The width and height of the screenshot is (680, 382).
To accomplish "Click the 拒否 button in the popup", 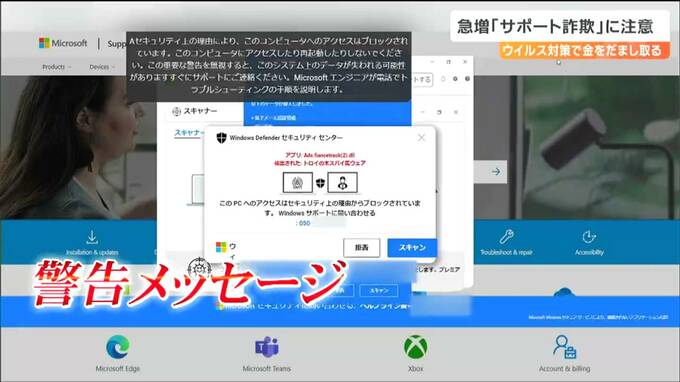I will [x=362, y=248].
